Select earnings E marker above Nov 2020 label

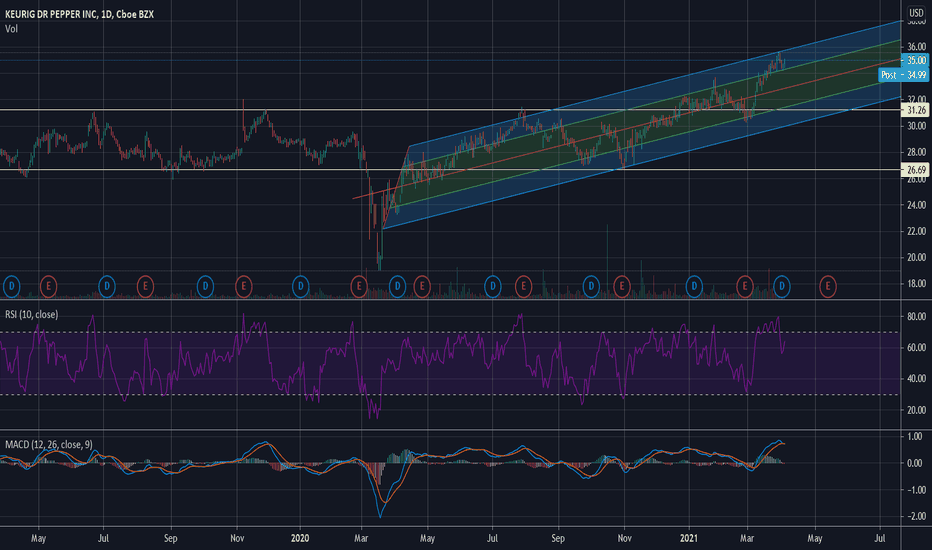[622, 287]
